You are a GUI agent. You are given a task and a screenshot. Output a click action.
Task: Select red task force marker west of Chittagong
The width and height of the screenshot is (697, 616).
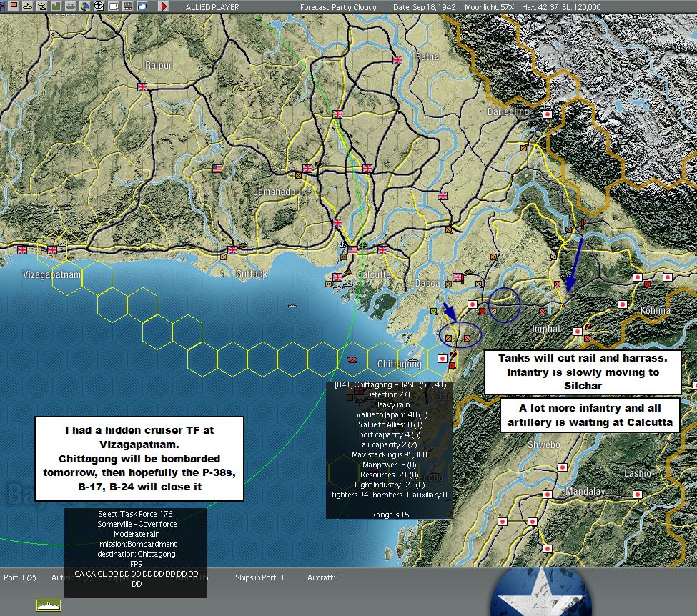pyautogui.click(x=352, y=359)
